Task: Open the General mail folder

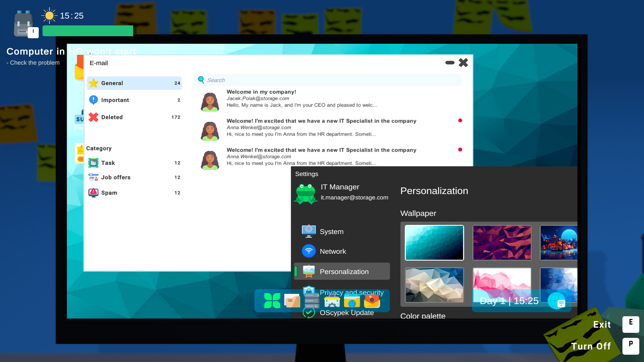Action: coord(134,83)
